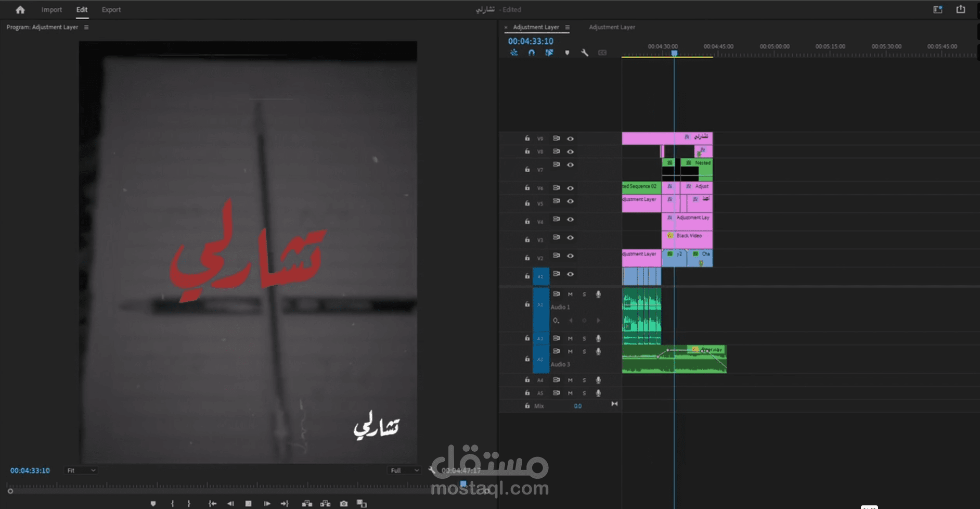Solo the Audio 1 track
The width and height of the screenshot is (980, 509).
(x=584, y=294)
